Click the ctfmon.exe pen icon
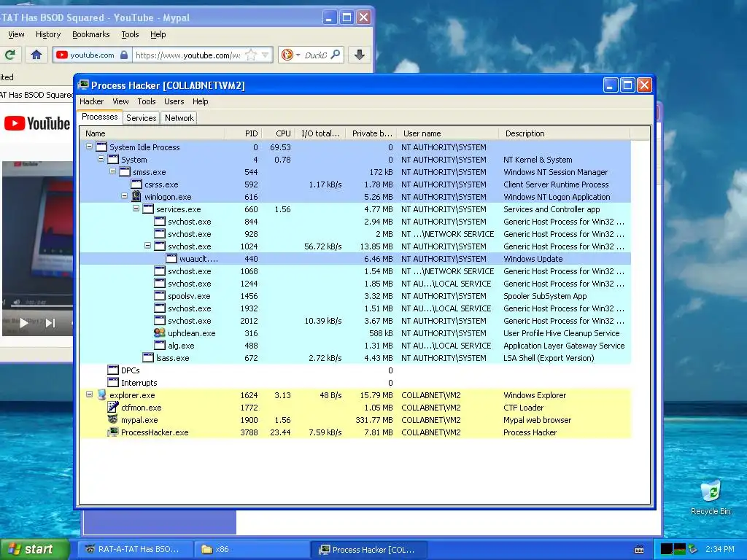 pos(113,407)
